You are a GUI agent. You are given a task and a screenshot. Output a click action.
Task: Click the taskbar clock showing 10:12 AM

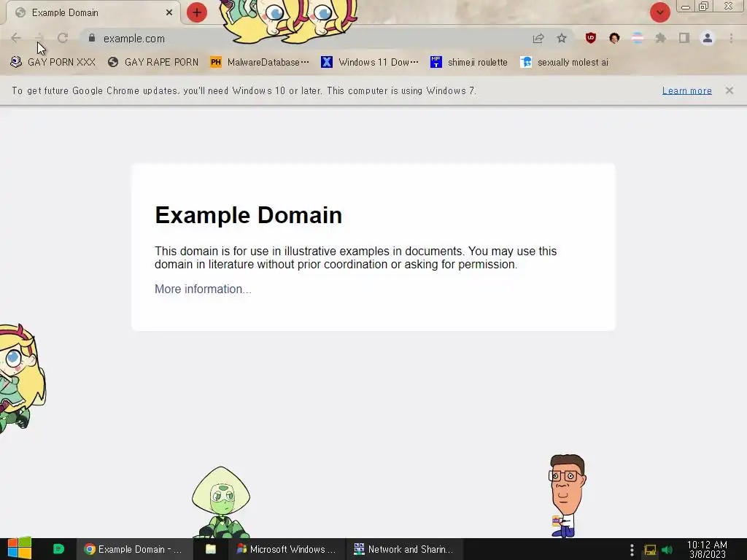coord(707,549)
